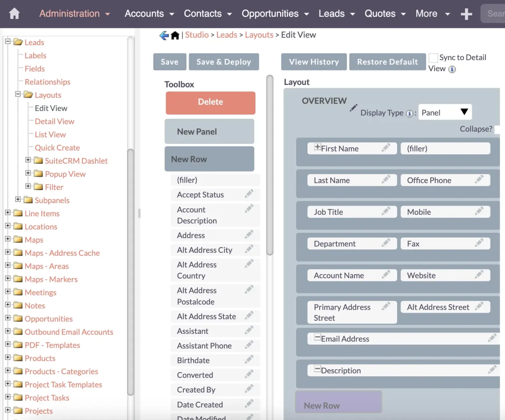Select the home icon in the navigation bar
Viewport: 505px width, 420px height.
14,13
